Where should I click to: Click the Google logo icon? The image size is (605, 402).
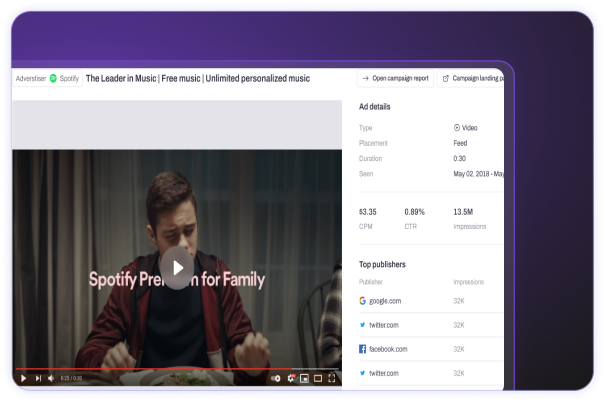coord(363,300)
